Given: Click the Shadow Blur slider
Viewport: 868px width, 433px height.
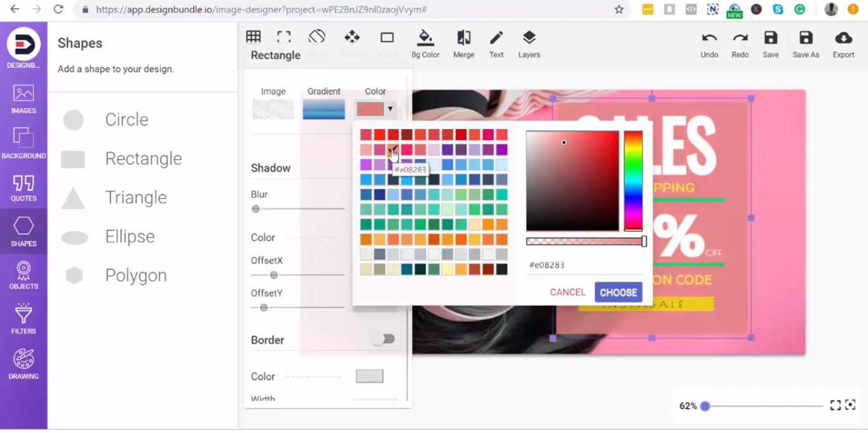Looking at the screenshot, I should tap(297, 209).
